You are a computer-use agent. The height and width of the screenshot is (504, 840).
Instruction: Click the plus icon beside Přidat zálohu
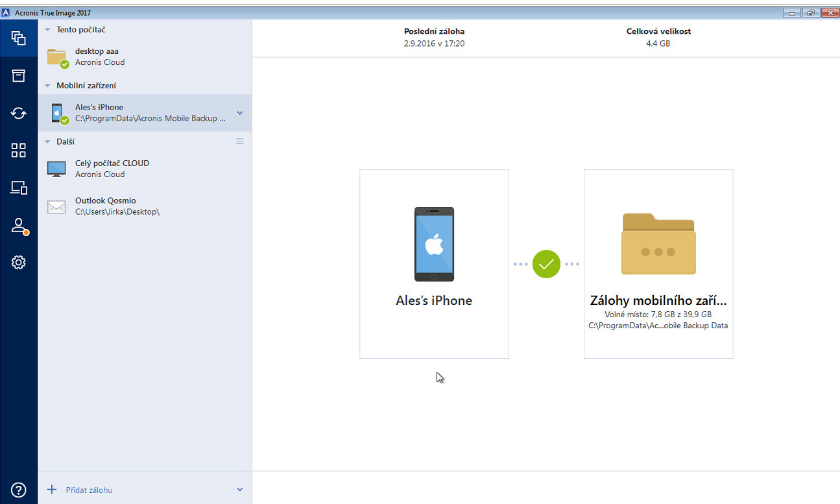pos(52,490)
